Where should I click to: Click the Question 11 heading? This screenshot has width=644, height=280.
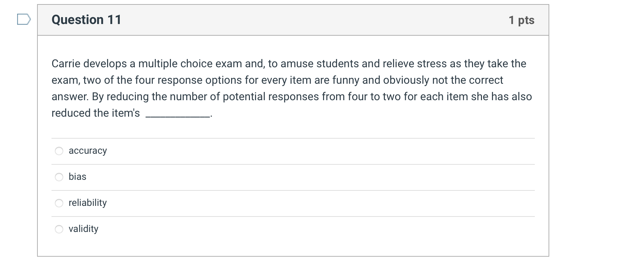tap(87, 20)
